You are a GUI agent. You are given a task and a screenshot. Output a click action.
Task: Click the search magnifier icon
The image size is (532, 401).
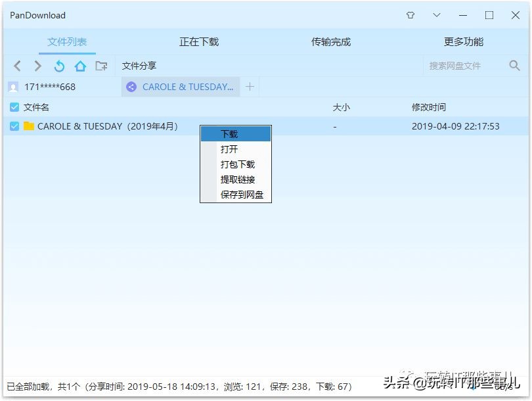click(514, 66)
